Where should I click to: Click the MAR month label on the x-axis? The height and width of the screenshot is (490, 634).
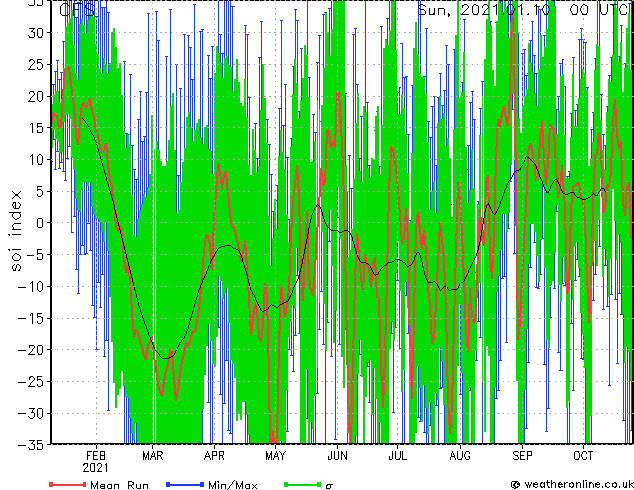(153, 456)
